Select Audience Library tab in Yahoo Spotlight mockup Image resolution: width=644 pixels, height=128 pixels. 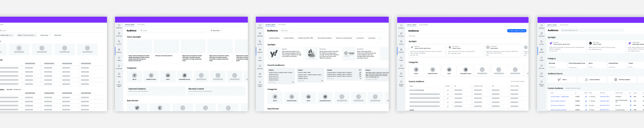coord(130,25)
